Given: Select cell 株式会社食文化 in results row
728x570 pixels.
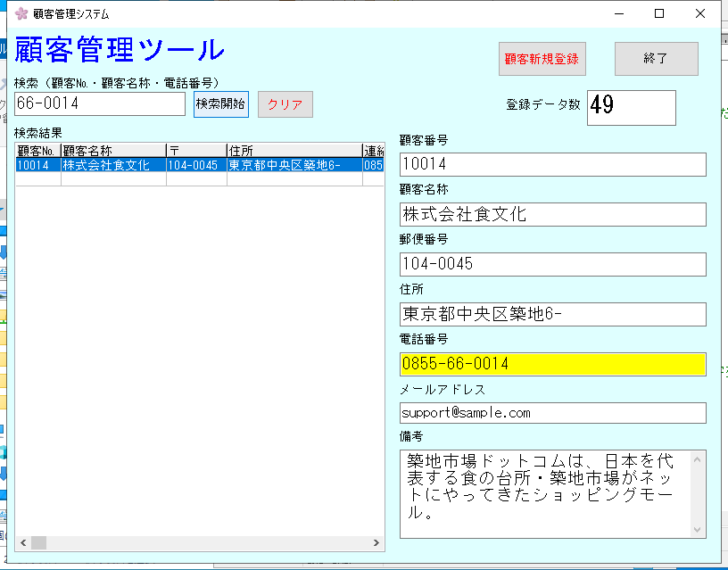Looking at the screenshot, I should (113, 165).
